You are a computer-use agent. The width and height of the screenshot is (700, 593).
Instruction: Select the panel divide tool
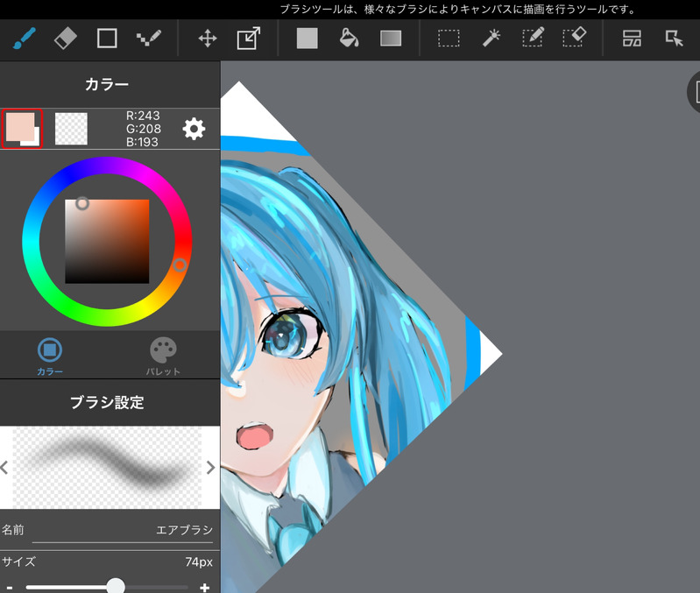pyautogui.click(x=632, y=39)
